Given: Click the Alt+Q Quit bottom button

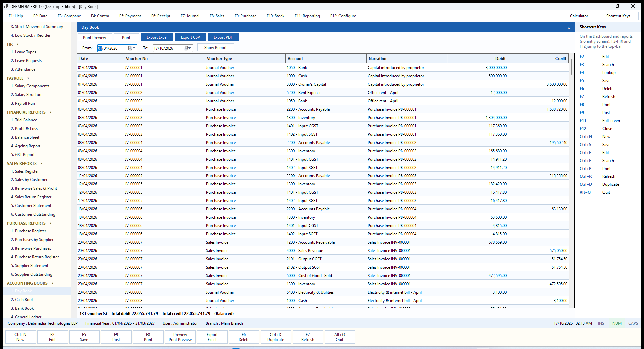Looking at the screenshot, I should coord(340,337).
